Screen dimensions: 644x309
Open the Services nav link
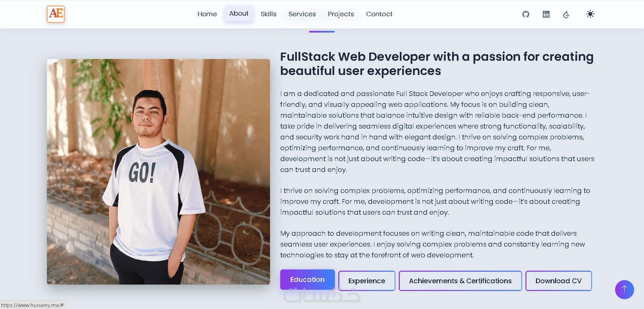302,14
